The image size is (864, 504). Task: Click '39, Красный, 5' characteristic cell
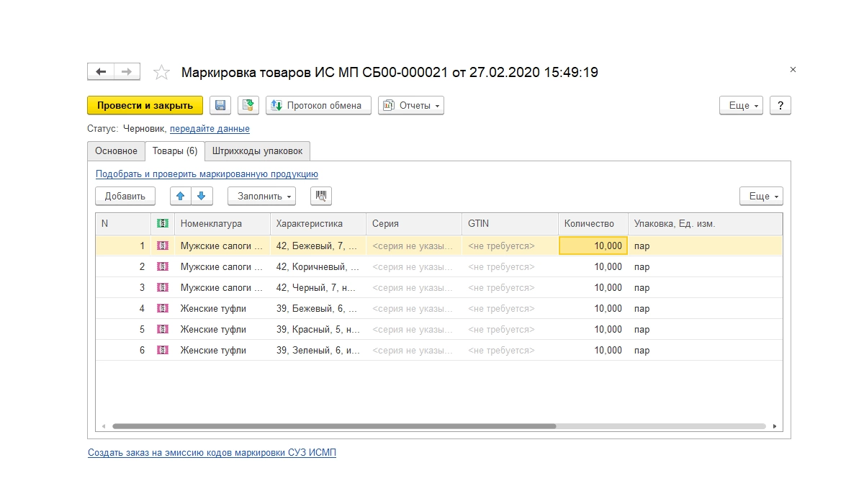(x=318, y=329)
